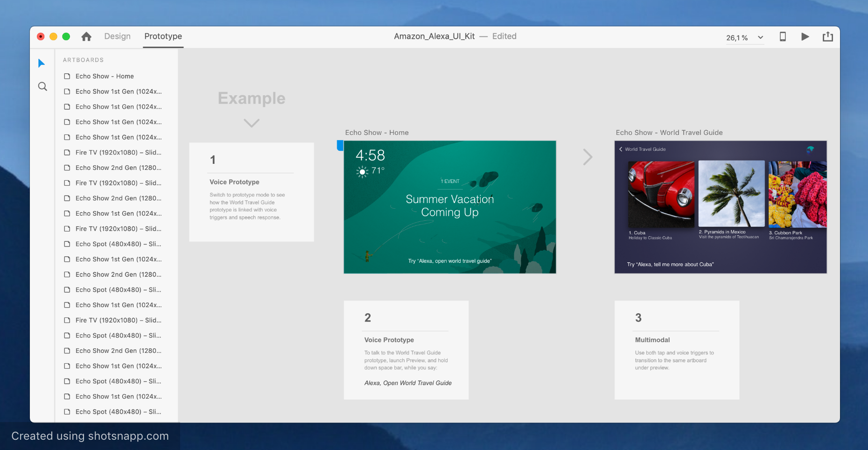Screen dimensions: 868x450
Task: Click the Alexa, Open World Travel Guide italic text
Action: 408,383
